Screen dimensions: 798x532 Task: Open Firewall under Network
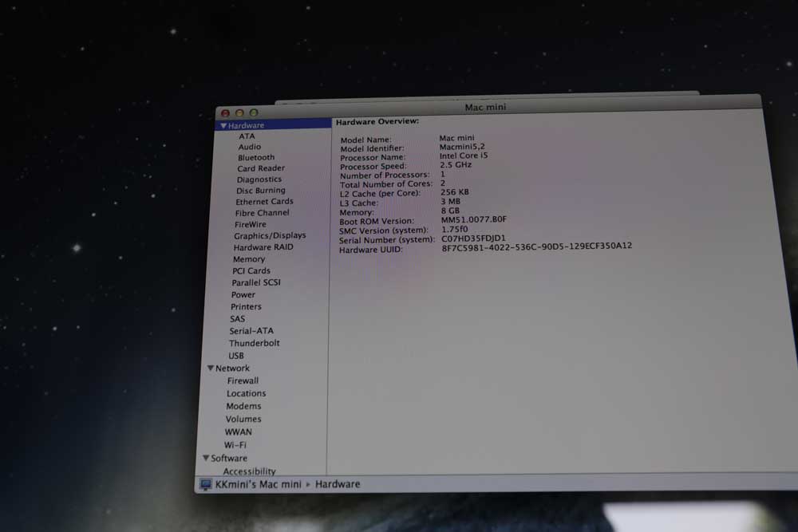pos(243,381)
